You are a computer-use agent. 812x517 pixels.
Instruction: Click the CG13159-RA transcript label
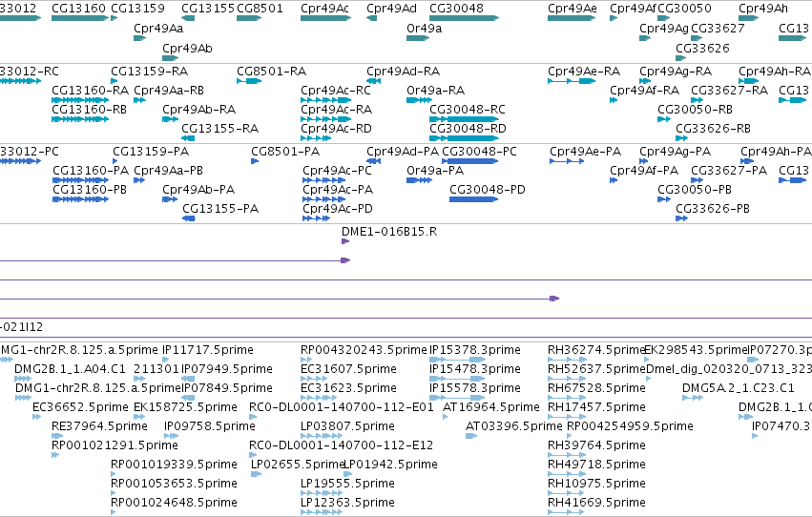click(x=150, y=71)
